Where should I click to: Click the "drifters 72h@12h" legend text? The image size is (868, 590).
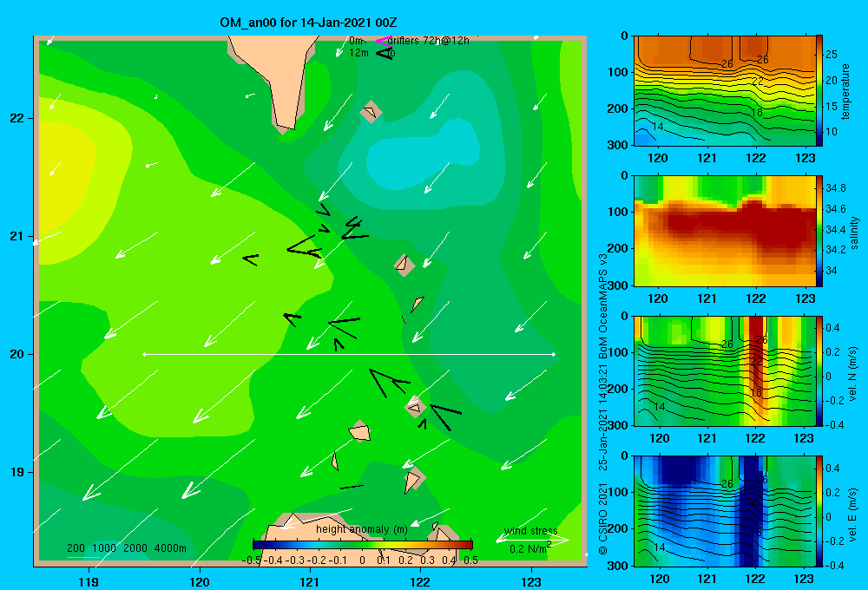pyautogui.click(x=429, y=41)
